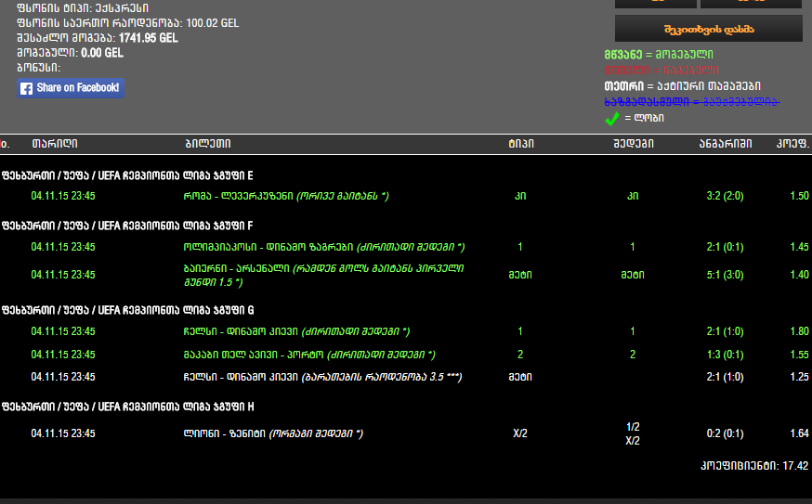Open the ლიონი - ზენიტი bet row

406,433
